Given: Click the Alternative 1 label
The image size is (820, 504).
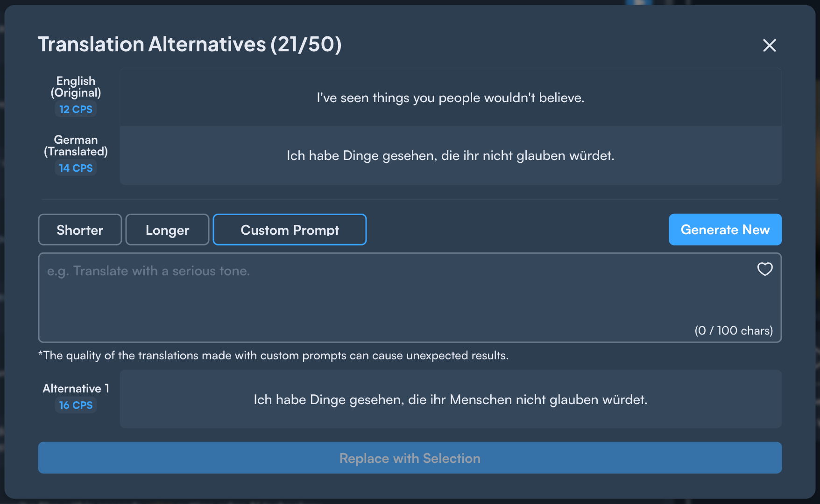Looking at the screenshot, I should pos(76,388).
